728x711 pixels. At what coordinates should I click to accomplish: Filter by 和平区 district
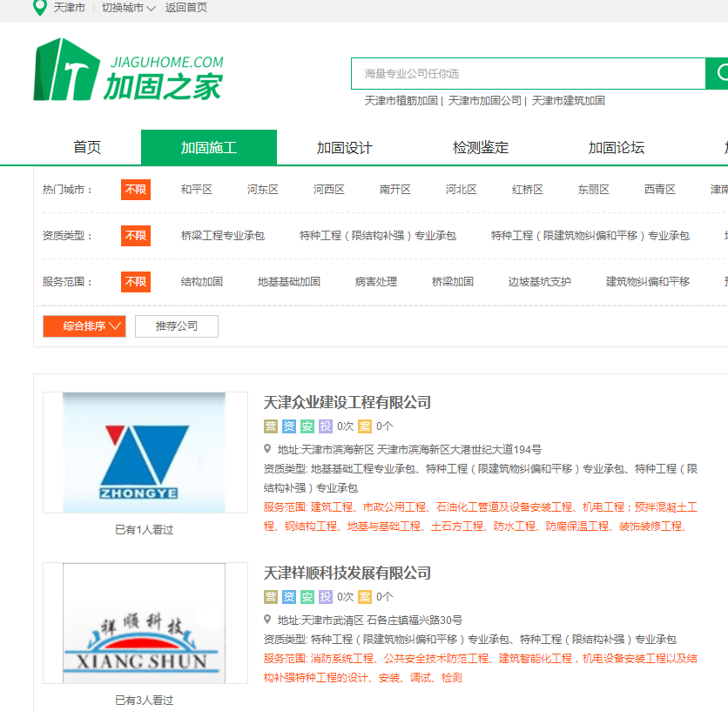[197, 190]
